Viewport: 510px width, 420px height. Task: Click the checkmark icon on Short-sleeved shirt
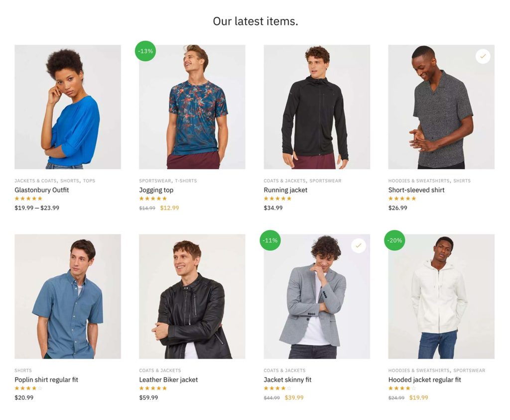click(x=483, y=56)
